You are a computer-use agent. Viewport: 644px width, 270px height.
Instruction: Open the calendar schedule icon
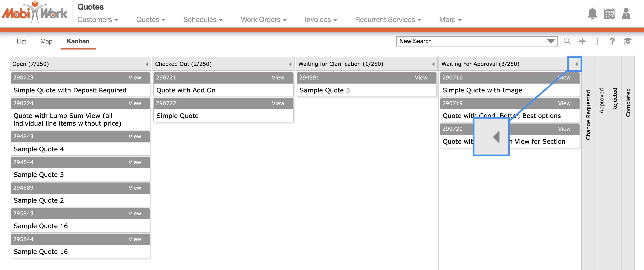(609, 13)
